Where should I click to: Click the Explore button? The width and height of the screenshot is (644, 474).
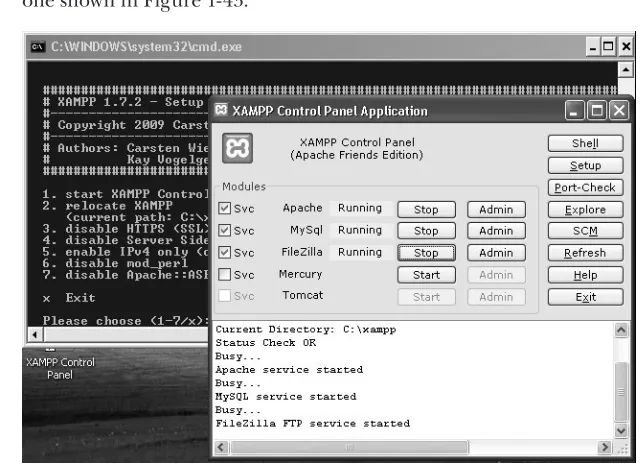[x=585, y=210]
